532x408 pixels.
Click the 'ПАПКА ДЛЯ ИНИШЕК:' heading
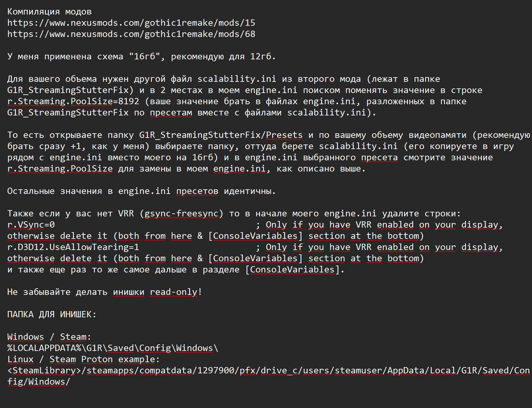[52, 314]
